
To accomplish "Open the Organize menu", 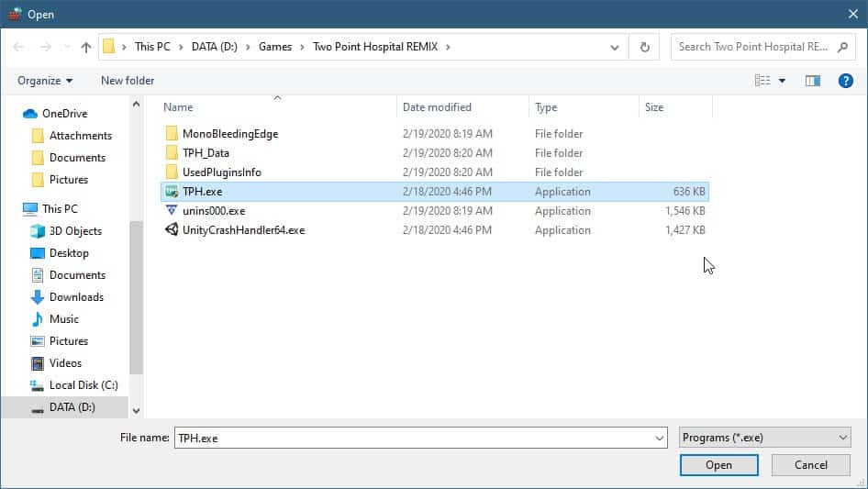I will pos(45,81).
